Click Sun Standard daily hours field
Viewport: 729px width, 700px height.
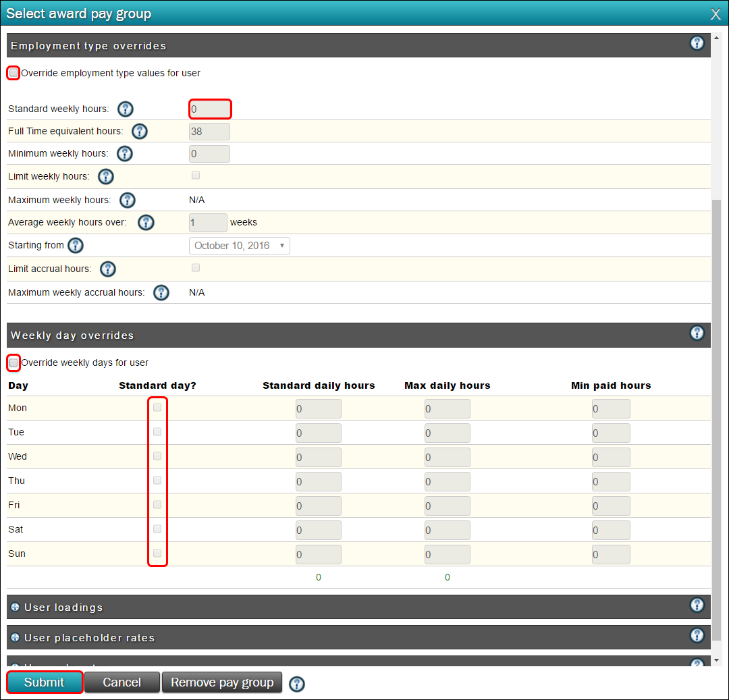pos(319,554)
